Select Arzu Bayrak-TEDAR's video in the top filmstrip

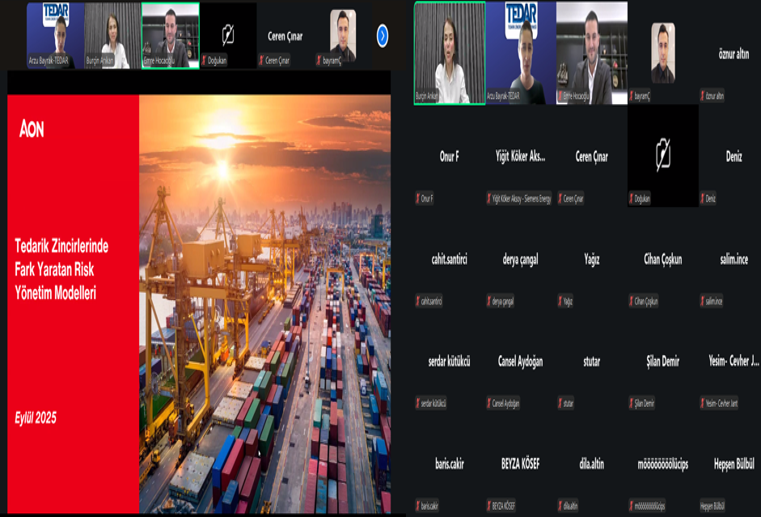pos(55,35)
